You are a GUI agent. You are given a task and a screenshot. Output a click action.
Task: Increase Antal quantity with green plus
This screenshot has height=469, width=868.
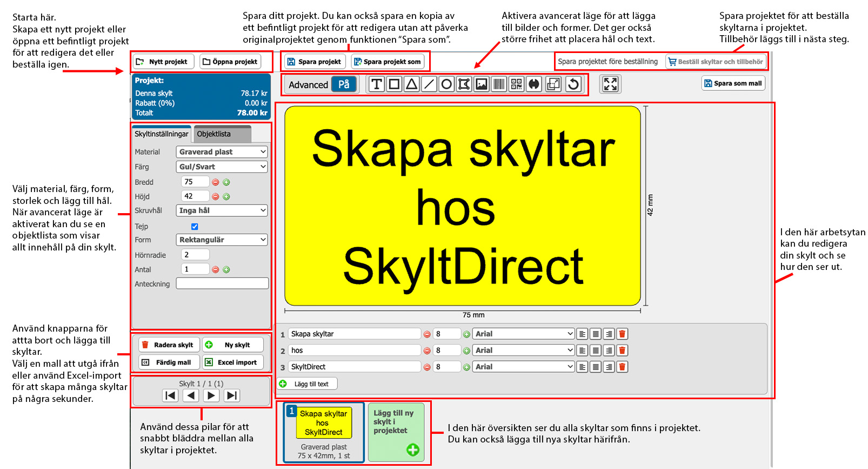click(x=226, y=269)
